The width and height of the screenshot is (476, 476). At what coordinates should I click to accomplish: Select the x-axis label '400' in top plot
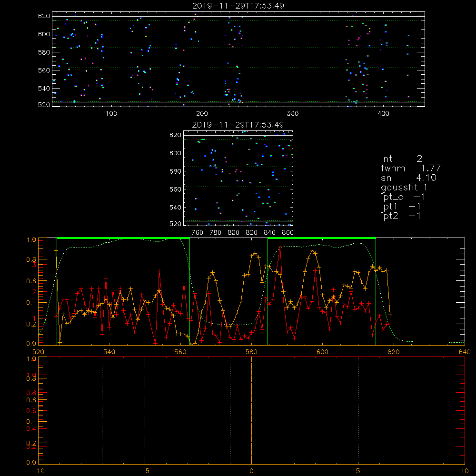383,114
